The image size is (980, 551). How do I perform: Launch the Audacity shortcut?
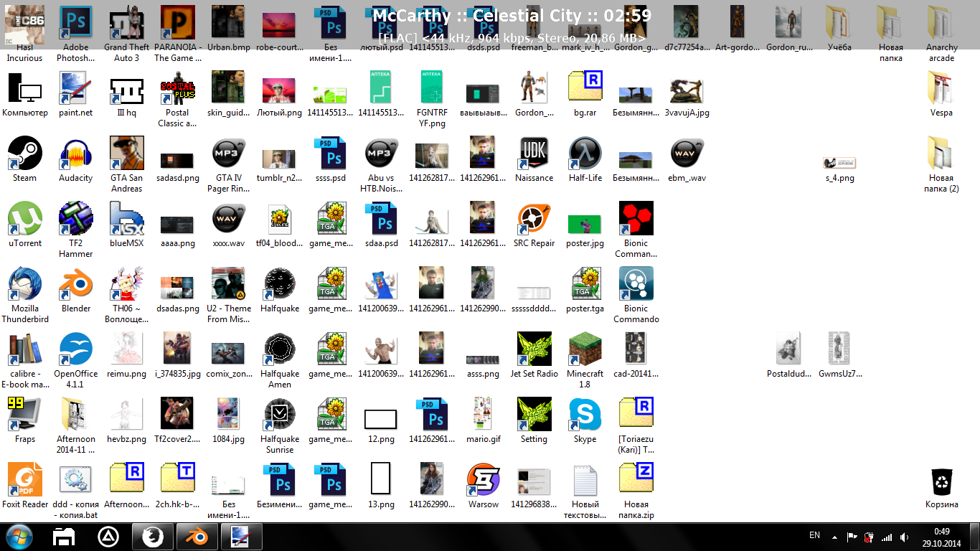75,154
